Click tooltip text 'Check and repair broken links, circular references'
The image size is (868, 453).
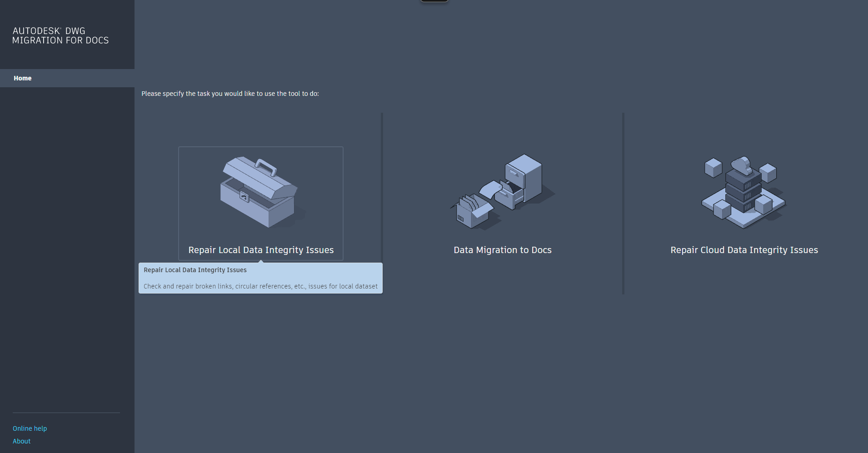[x=218, y=286]
